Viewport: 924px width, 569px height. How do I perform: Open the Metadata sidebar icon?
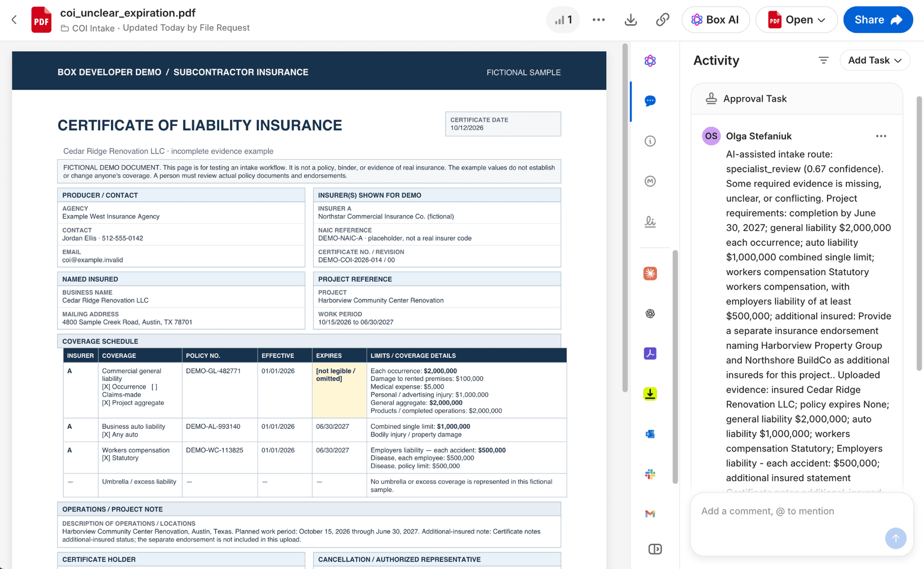click(x=650, y=181)
